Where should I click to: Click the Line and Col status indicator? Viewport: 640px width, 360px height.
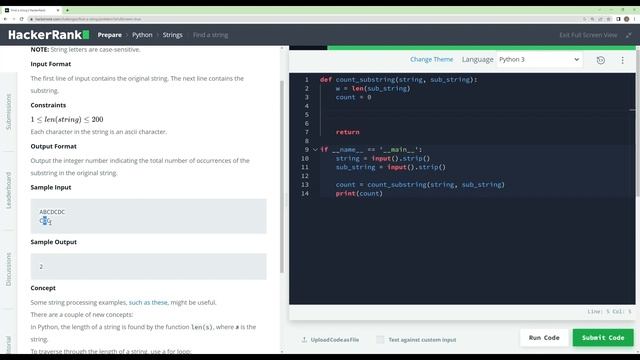point(609,311)
